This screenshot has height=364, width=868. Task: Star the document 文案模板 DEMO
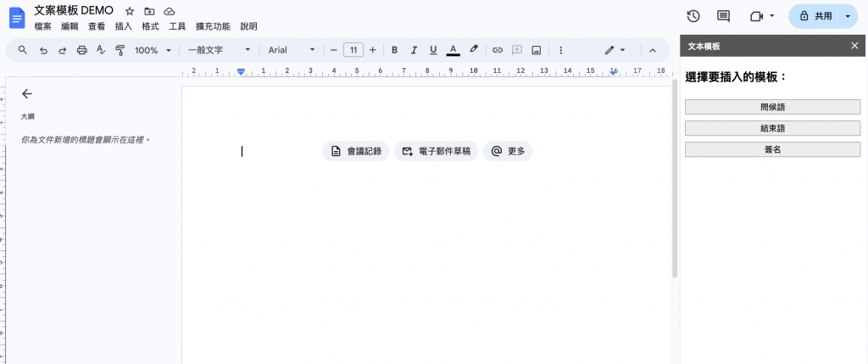point(130,11)
